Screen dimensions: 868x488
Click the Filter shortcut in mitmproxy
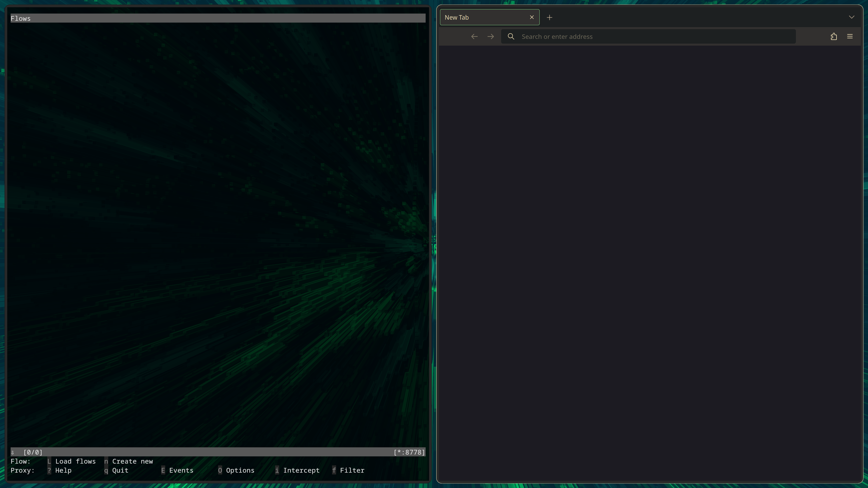(348, 470)
